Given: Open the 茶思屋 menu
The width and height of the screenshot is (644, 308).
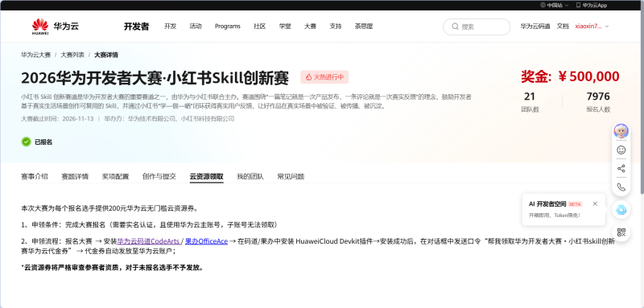Looking at the screenshot, I should click(x=364, y=27).
